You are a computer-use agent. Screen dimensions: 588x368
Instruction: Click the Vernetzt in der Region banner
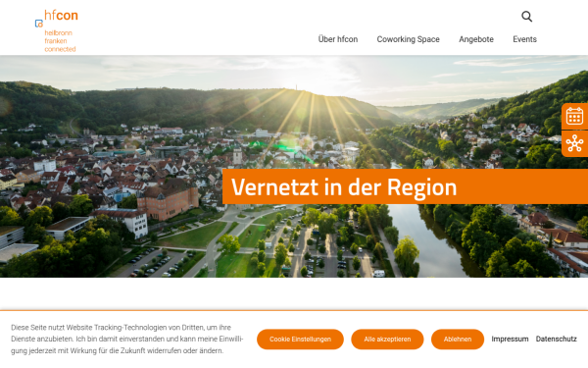[405, 186]
